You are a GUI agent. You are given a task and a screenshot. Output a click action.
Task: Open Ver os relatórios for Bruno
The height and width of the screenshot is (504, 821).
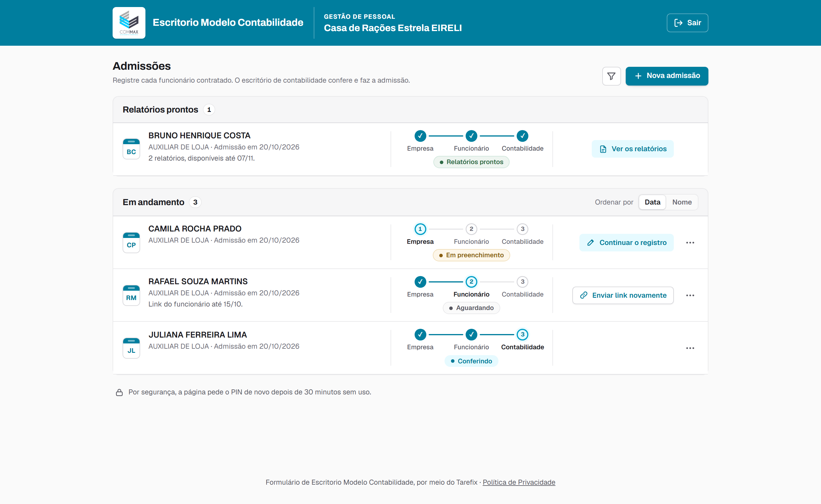[x=632, y=149]
